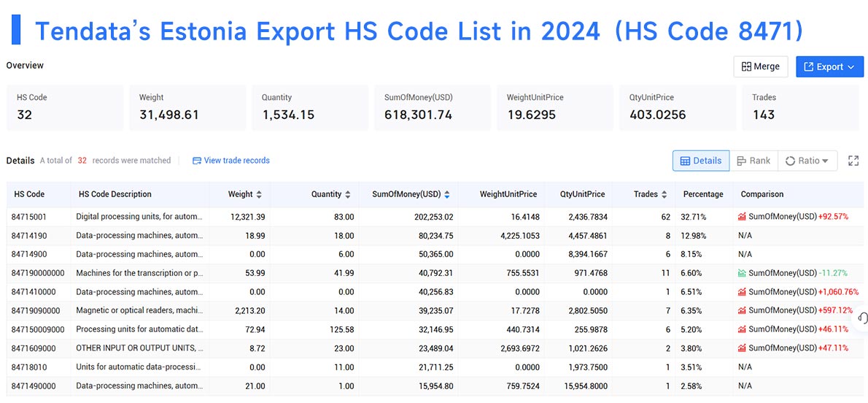Select HS Code 8471410000 cell
The width and height of the screenshot is (868, 403).
tap(32, 292)
